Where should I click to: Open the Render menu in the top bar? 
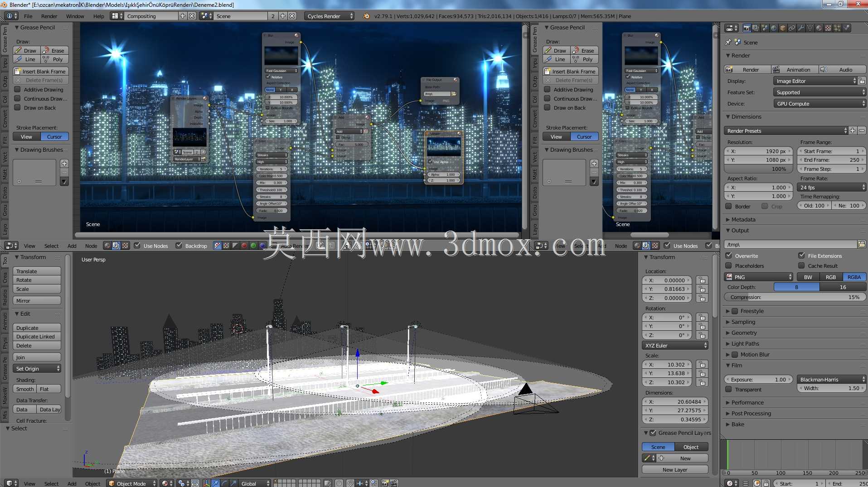[x=49, y=16]
